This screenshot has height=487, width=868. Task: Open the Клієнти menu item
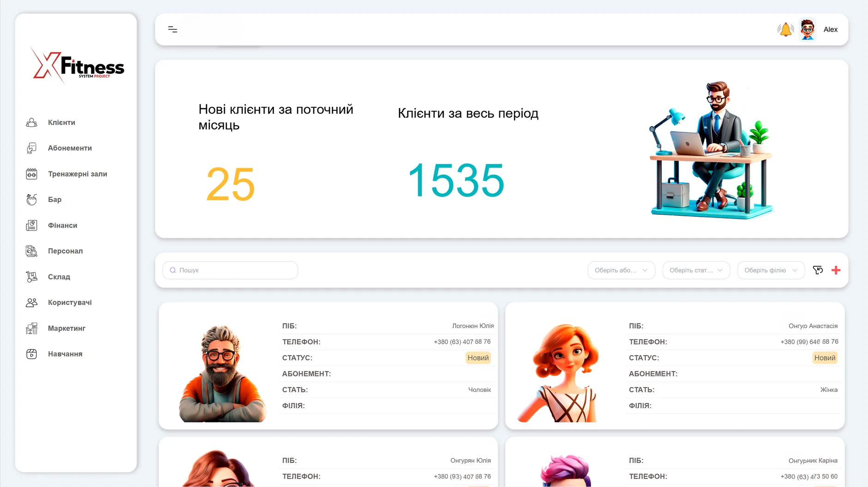click(x=61, y=122)
